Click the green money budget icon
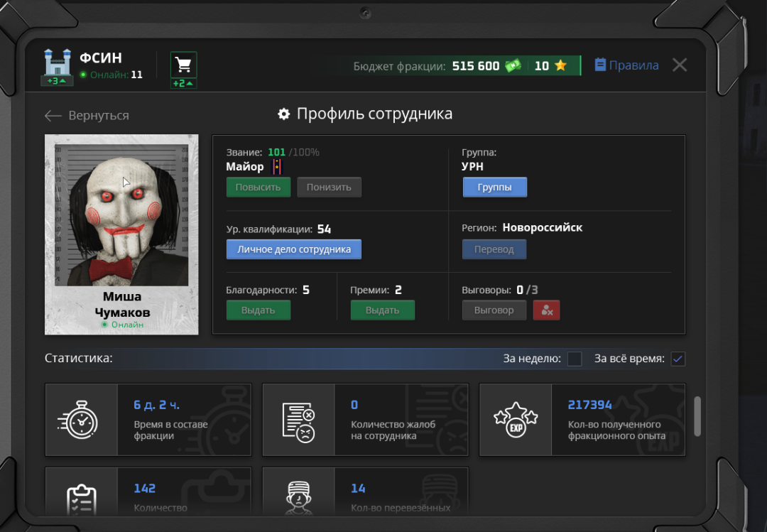Viewport: 767px width, 532px height. 513,65
